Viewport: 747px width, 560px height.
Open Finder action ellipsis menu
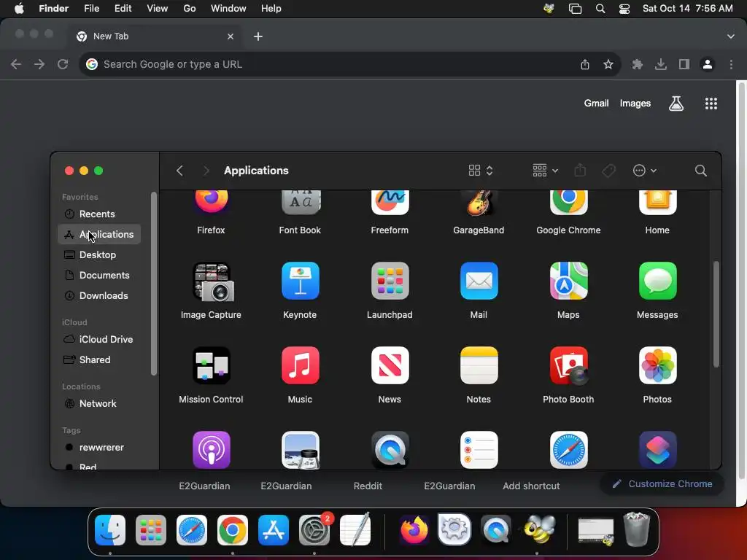[x=645, y=171]
